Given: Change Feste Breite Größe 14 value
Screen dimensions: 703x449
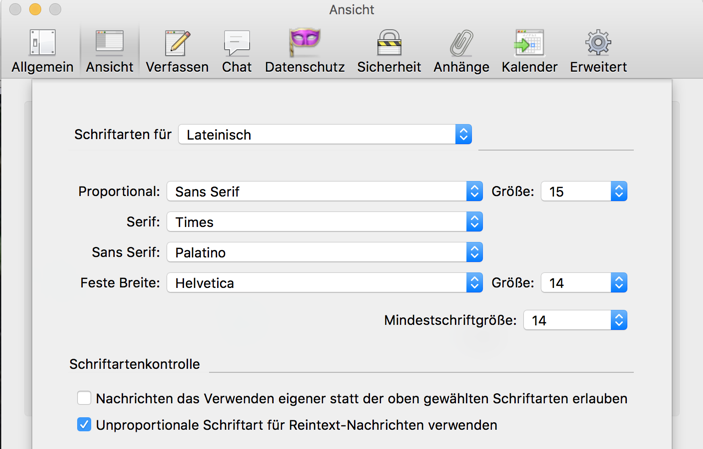Looking at the screenshot, I should [x=584, y=283].
